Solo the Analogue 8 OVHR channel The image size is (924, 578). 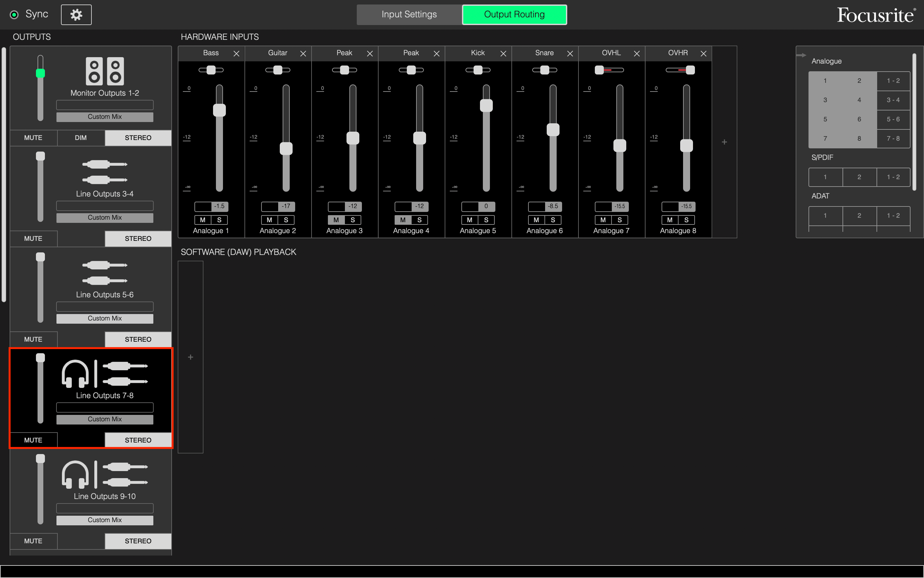686,220
